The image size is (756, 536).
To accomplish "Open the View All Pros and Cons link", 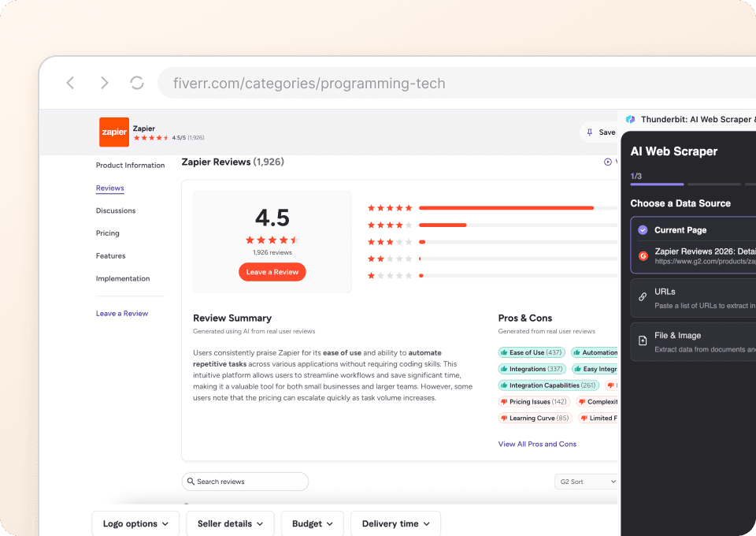I will coord(537,444).
